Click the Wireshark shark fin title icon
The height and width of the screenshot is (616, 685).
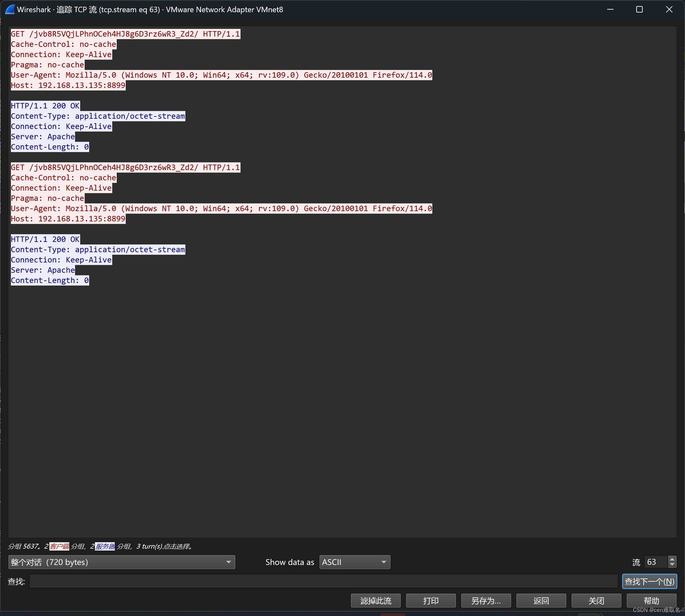10,10
